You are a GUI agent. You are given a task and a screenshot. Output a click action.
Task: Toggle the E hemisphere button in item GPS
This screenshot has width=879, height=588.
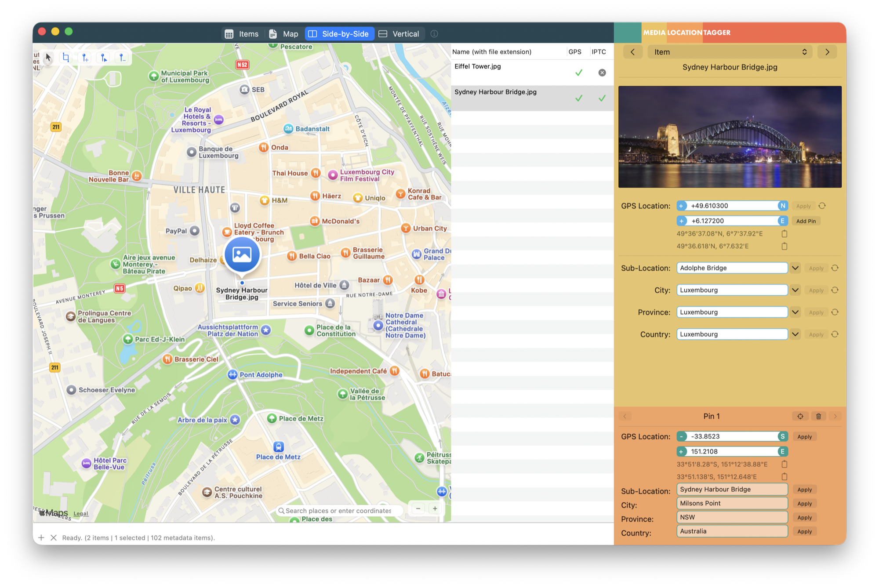point(783,221)
